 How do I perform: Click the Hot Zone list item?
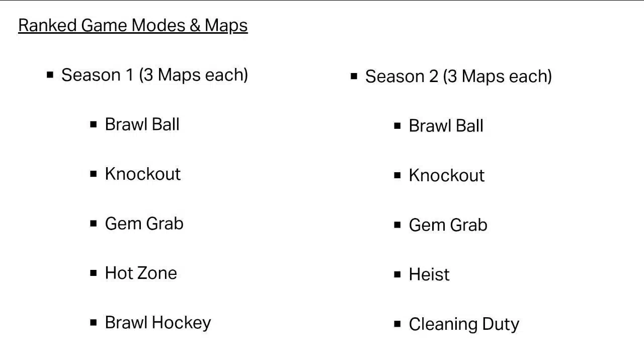click(141, 273)
